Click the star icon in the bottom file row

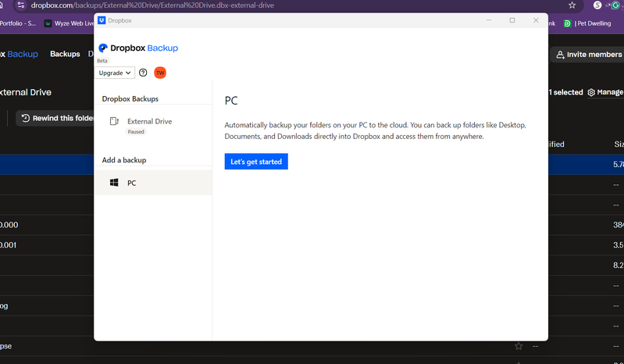(518, 346)
